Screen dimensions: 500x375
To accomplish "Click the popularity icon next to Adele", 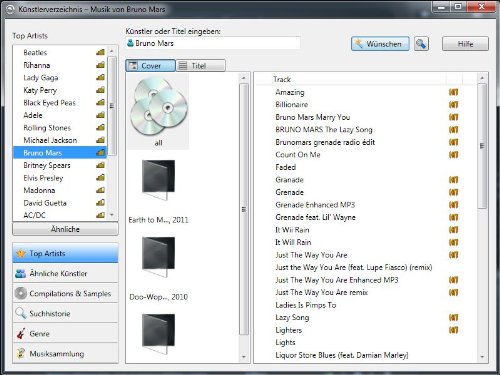I will coord(100,115).
